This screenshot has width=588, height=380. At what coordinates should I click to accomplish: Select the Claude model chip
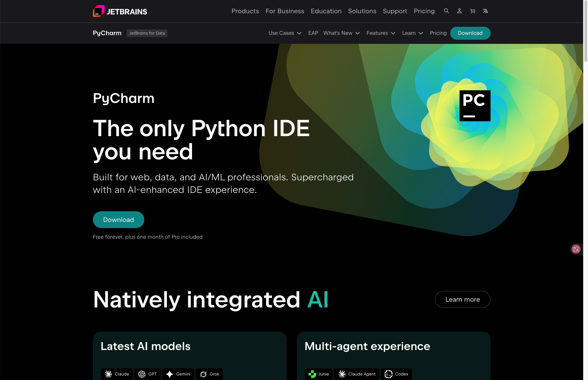point(117,374)
